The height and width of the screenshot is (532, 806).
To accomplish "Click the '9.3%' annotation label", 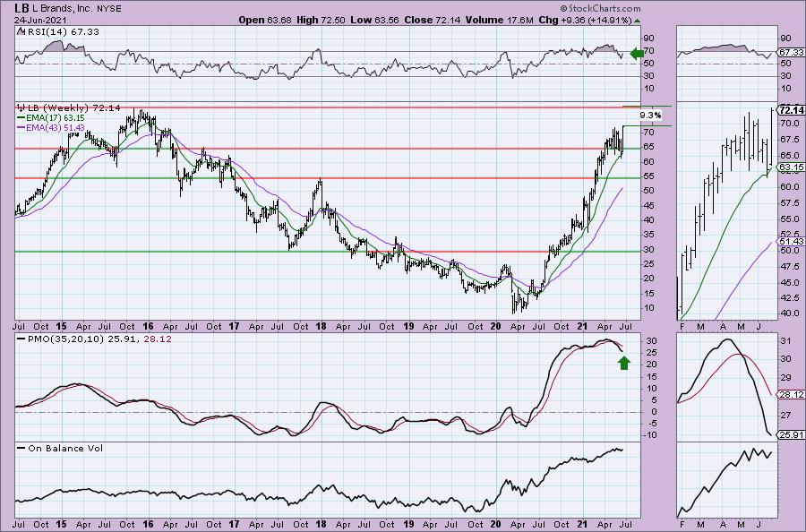I will pos(650,116).
